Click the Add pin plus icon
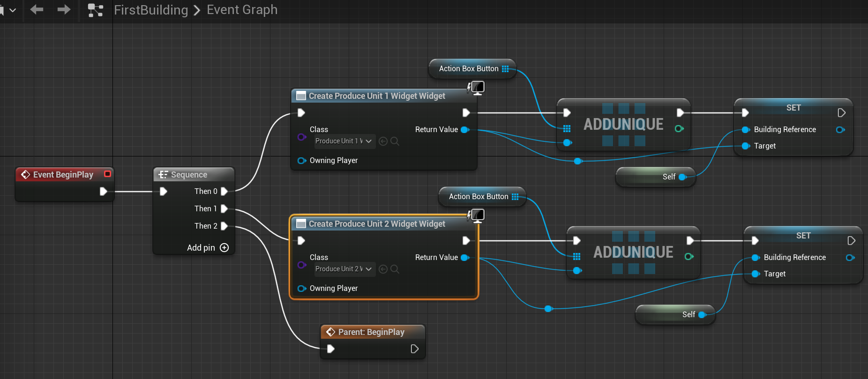Viewport: 868px width, 379px height. [x=224, y=248]
